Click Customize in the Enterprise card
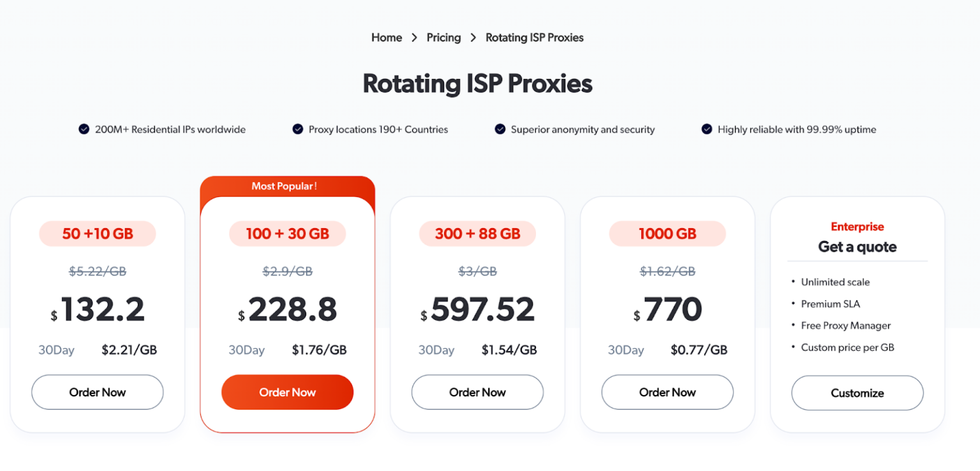 (857, 393)
